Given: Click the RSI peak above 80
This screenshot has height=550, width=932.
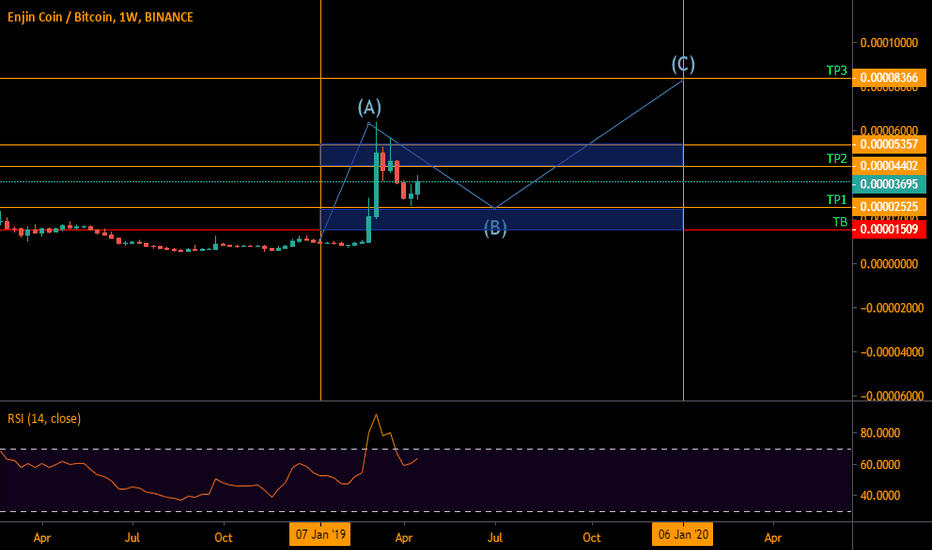Looking at the screenshot, I should click(x=376, y=415).
